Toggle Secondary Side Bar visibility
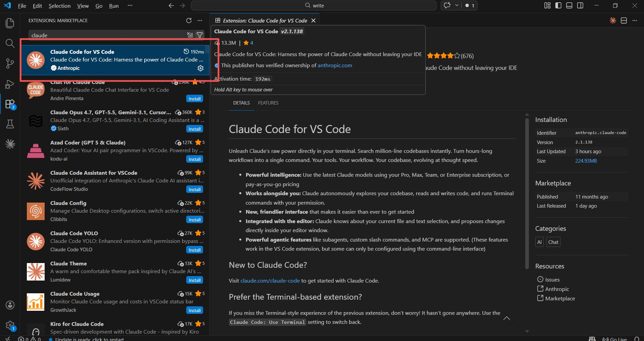 point(580,5)
